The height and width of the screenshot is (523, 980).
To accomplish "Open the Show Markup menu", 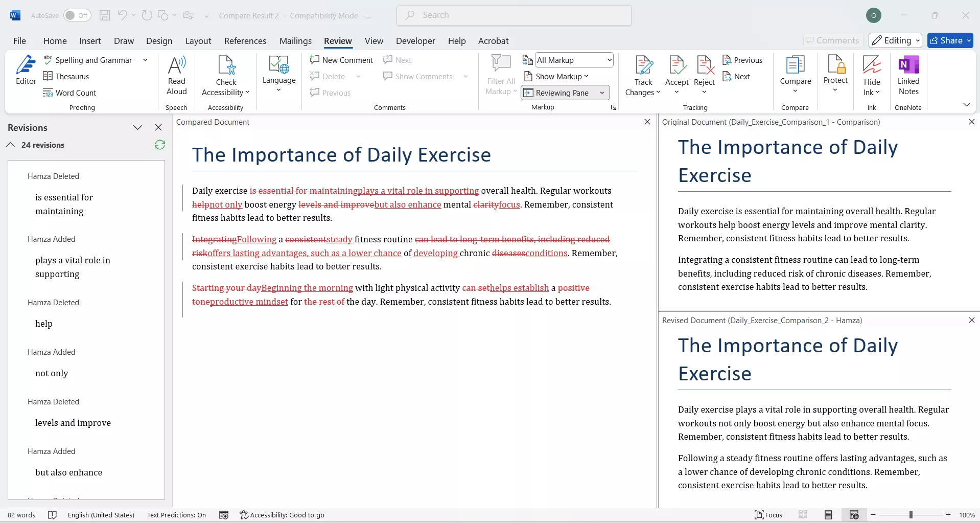I will (556, 76).
